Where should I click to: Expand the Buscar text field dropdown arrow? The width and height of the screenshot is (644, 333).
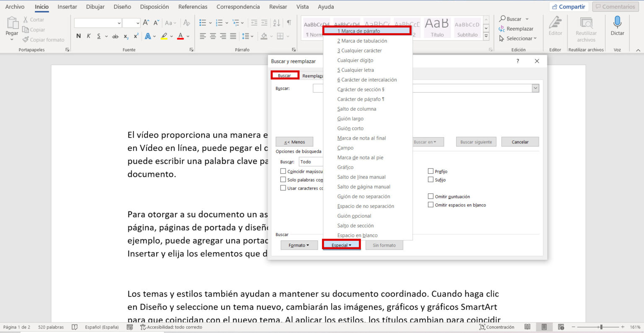[535, 88]
